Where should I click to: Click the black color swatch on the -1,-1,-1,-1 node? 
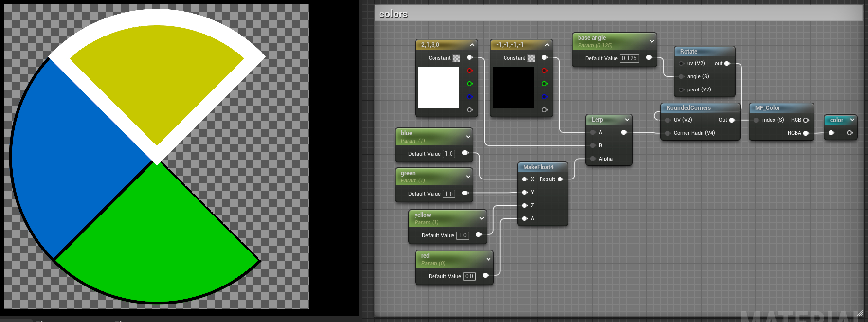pos(513,88)
